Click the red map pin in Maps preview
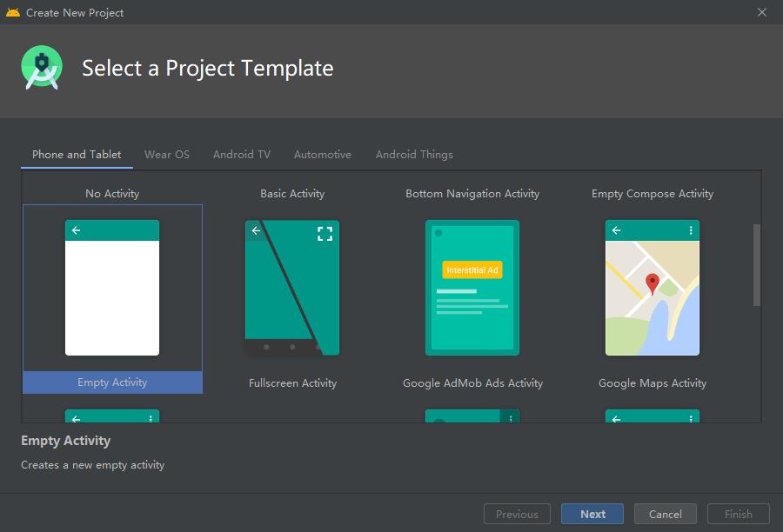This screenshot has width=783, height=532. 652,283
